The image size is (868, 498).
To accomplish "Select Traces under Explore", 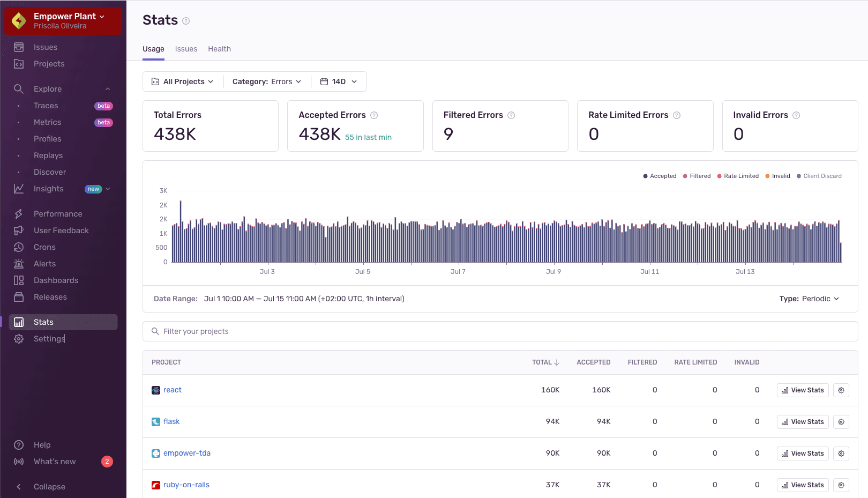I will [x=46, y=105].
